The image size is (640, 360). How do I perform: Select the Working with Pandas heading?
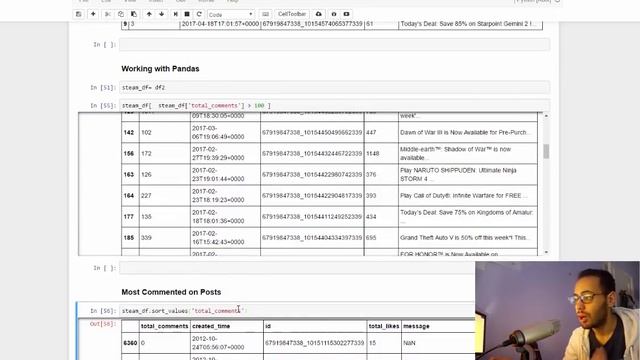160,69
